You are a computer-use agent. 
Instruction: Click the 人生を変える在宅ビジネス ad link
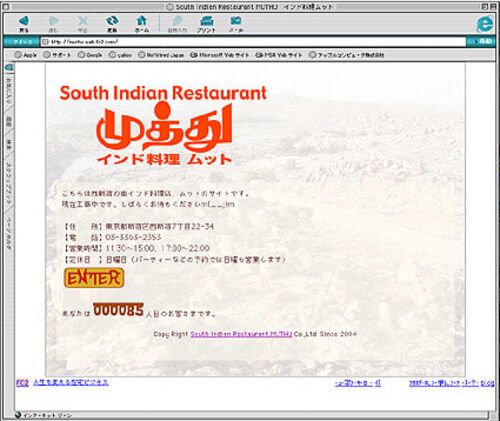pyautogui.click(x=71, y=383)
